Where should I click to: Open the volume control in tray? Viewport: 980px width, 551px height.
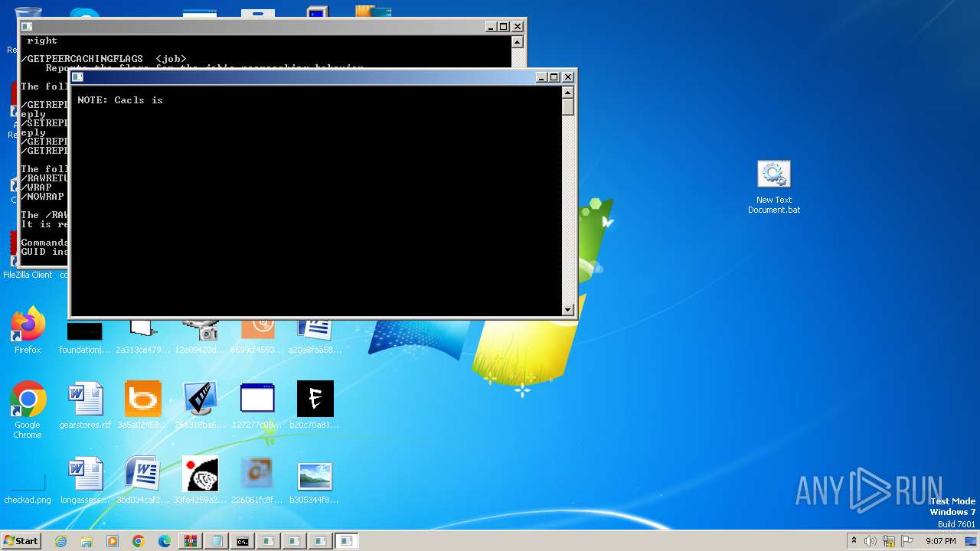click(871, 541)
